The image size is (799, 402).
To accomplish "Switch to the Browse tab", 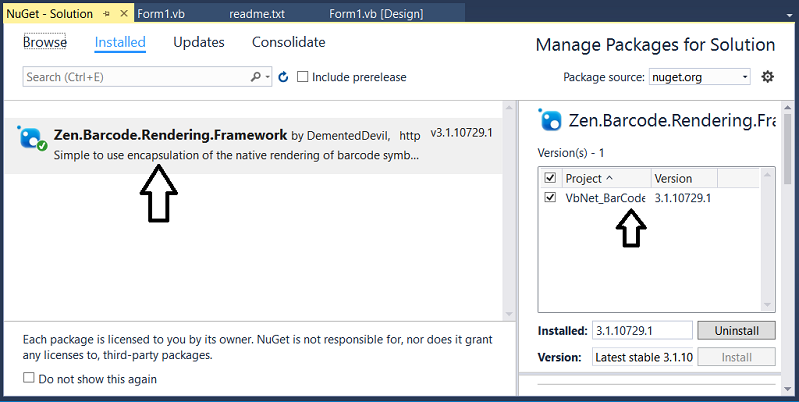I will 45,42.
